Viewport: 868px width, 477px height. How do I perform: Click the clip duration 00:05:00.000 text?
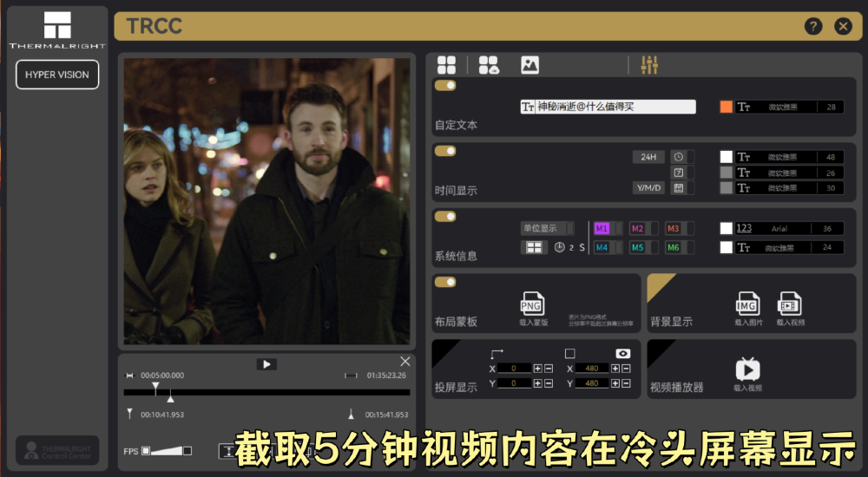[x=162, y=376]
